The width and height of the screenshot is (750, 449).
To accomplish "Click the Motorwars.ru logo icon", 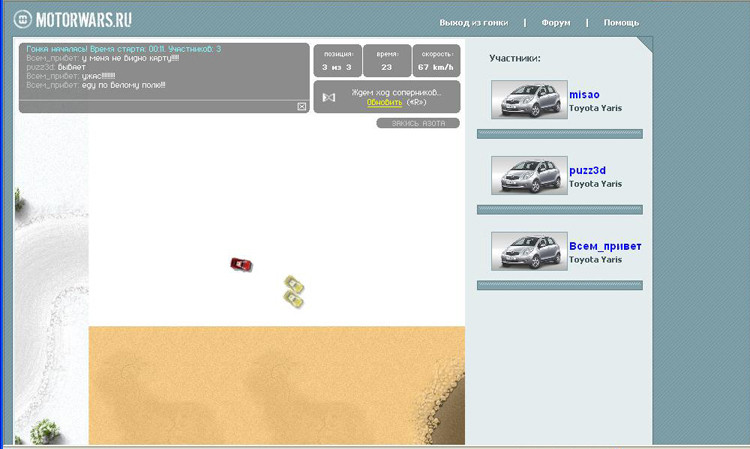I will (x=24, y=19).
